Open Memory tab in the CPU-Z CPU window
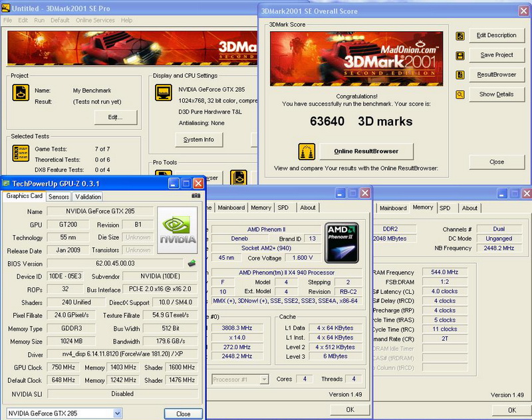The height and width of the screenshot is (420, 532). coord(261,208)
